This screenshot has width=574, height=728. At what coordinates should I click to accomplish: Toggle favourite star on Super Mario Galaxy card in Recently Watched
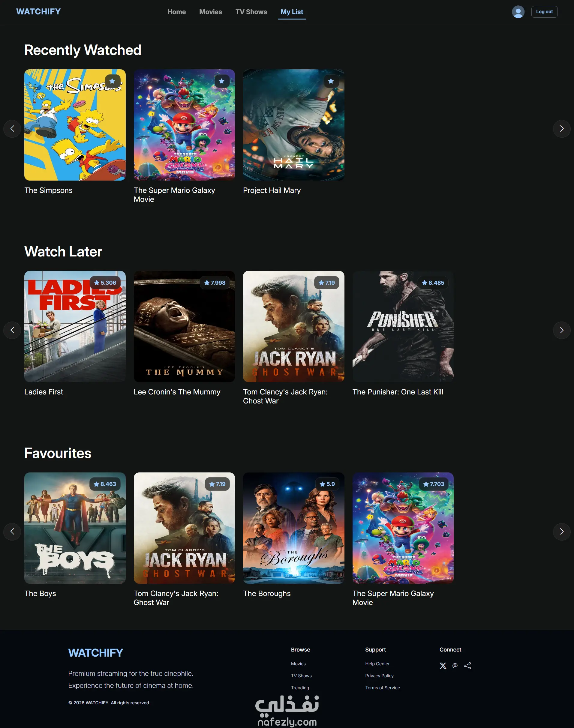[x=221, y=81]
